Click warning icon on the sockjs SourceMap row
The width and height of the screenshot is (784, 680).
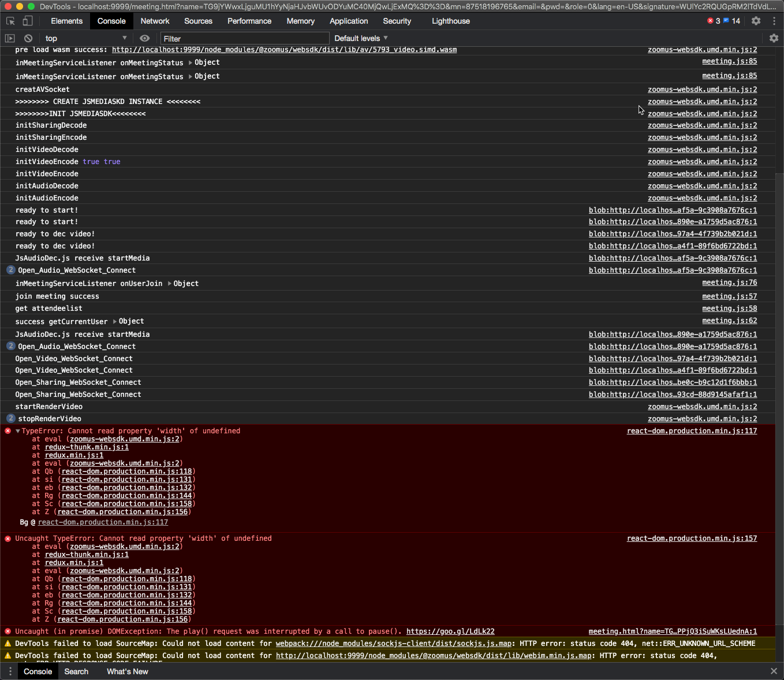click(8, 644)
